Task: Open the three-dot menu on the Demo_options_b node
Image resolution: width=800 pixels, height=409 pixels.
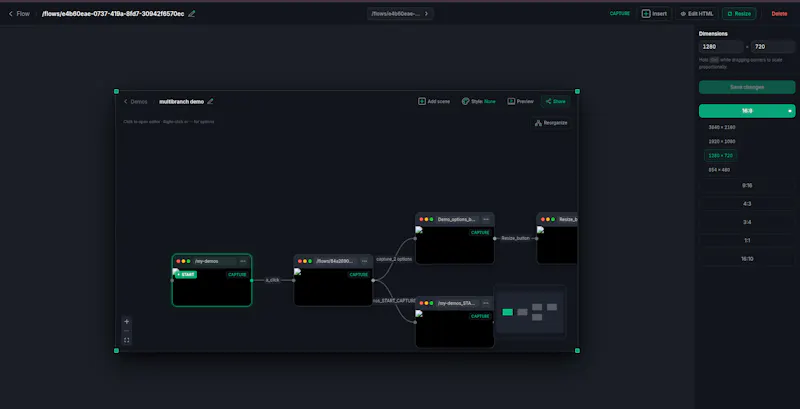Action: pos(486,219)
